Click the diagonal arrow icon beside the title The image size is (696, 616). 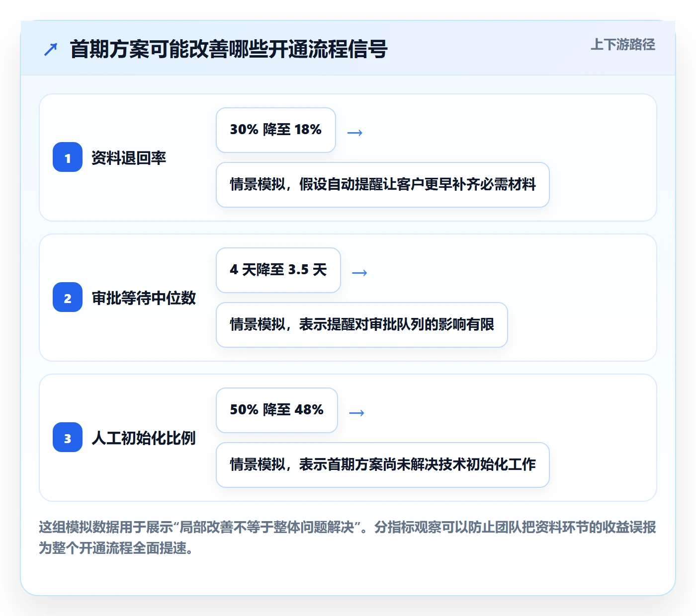51,49
